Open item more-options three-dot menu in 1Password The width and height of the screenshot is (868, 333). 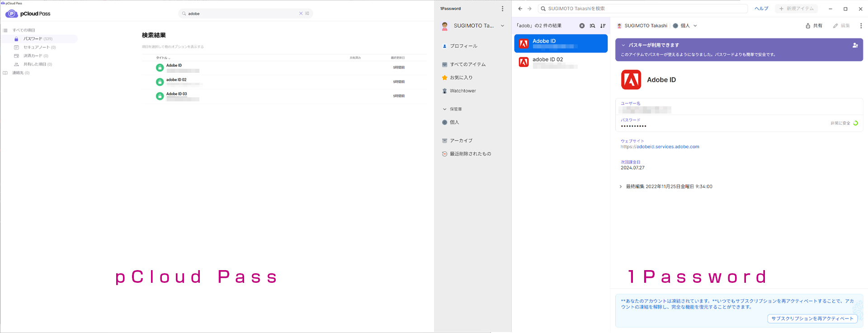tap(861, 26)
